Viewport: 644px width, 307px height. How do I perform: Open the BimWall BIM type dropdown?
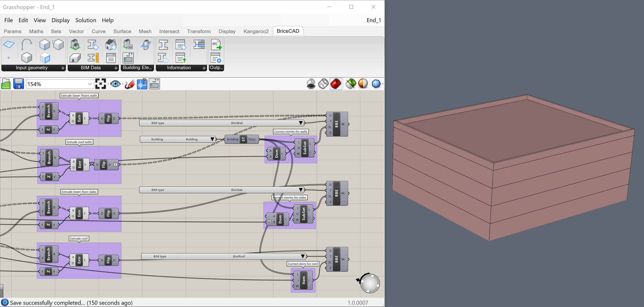tap(301, 123)
